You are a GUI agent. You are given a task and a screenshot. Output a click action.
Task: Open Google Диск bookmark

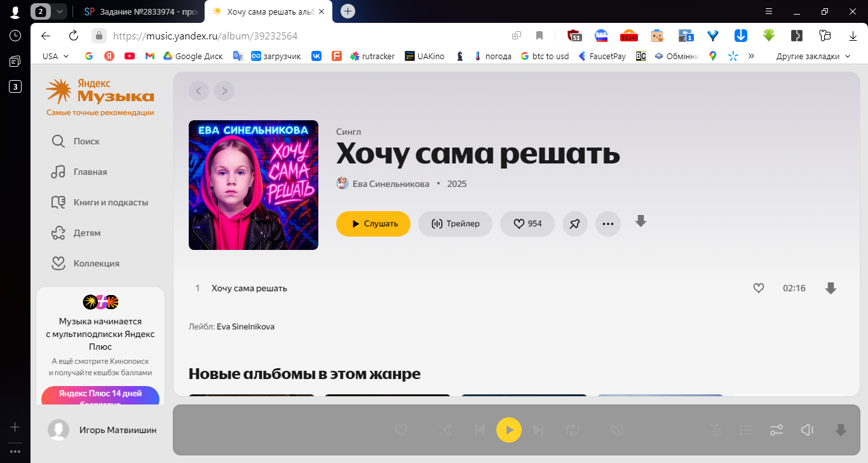pyautogui.click(x=193, y=56)
